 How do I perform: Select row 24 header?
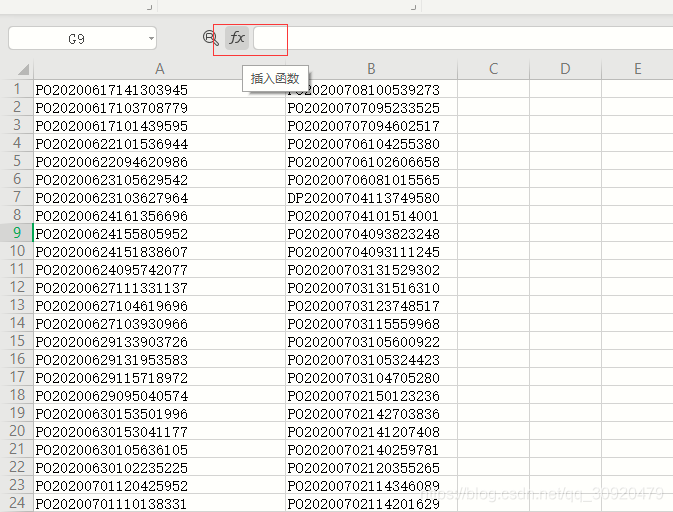[17, 503]
